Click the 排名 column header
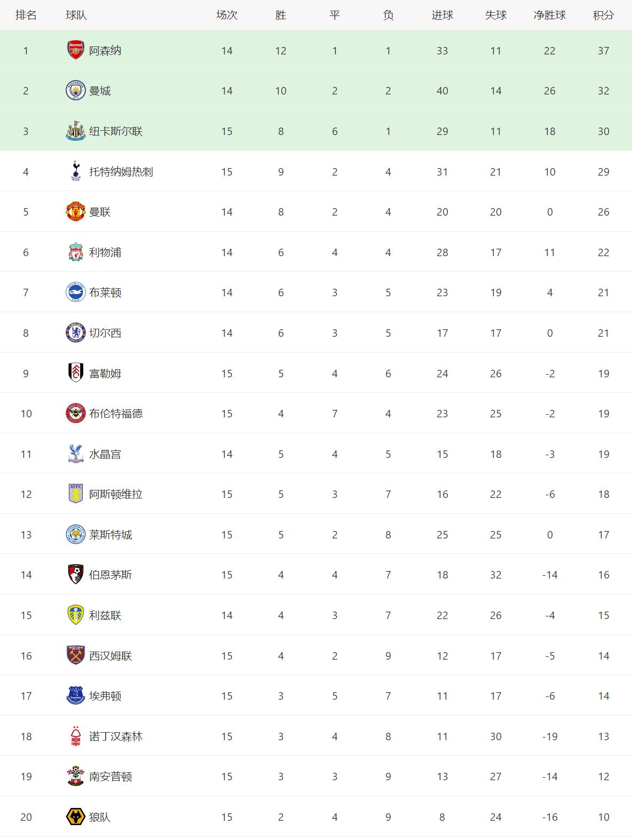 click(x=26, y=15)
